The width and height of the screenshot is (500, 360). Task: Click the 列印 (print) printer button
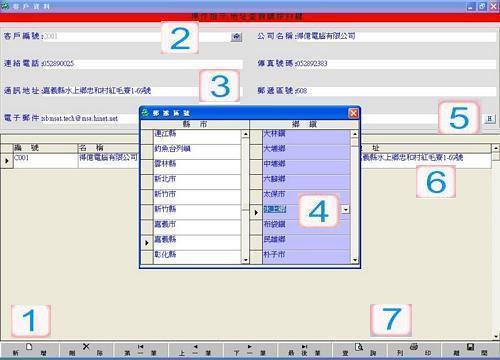click(414, 350)
